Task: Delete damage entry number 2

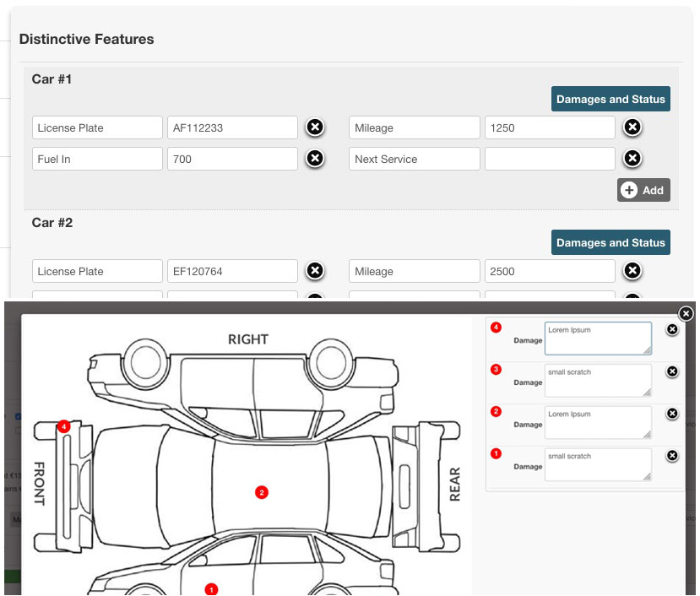Action: pos(672,414)
